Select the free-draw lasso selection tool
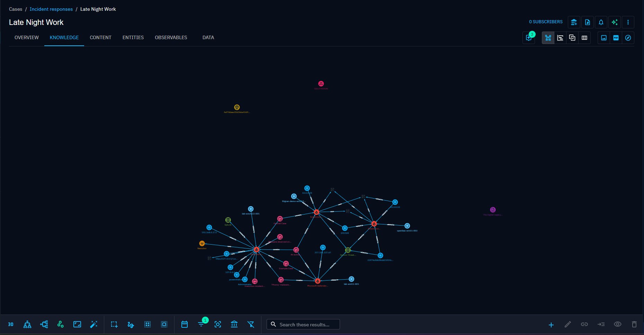Viewport: 644px width, 335px height. click(x=131, y=324)
